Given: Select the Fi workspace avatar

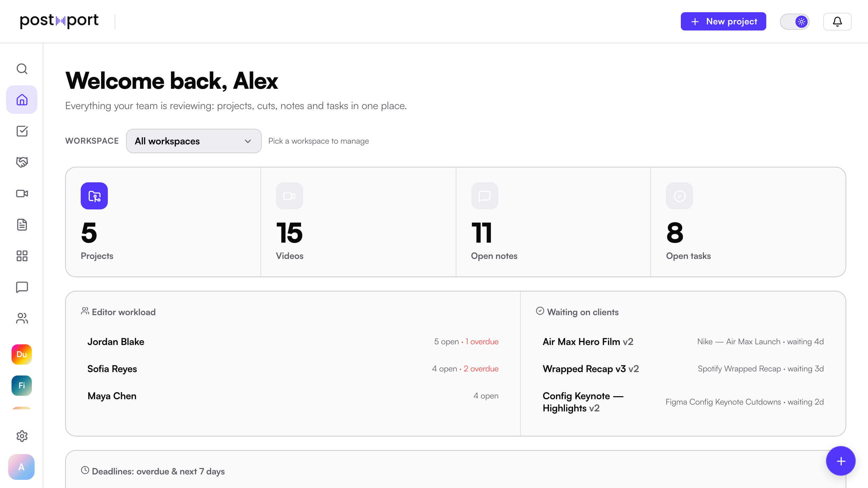Looking at the screenshot, I should pos(22,386).
